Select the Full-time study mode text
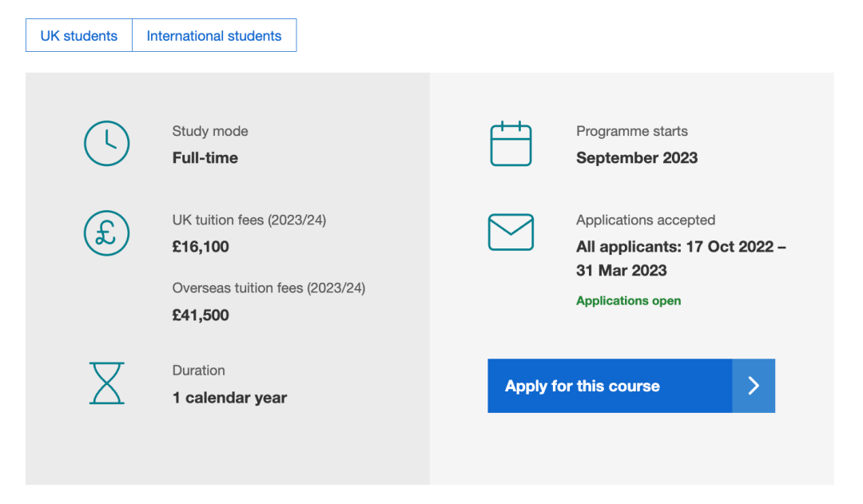The image size is (863, 504). (205, 158)
